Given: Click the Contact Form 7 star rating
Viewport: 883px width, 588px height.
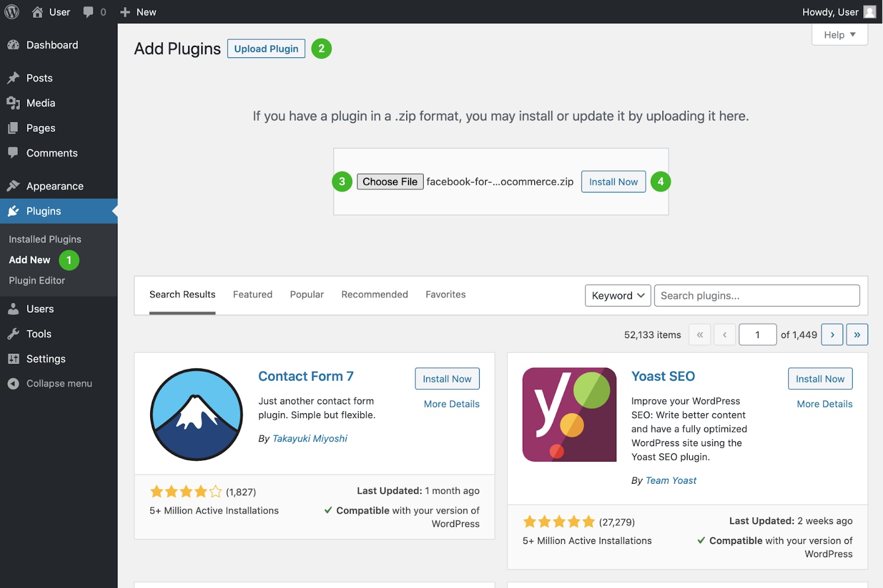Looking at the screenshot, I should pos(185,491).
